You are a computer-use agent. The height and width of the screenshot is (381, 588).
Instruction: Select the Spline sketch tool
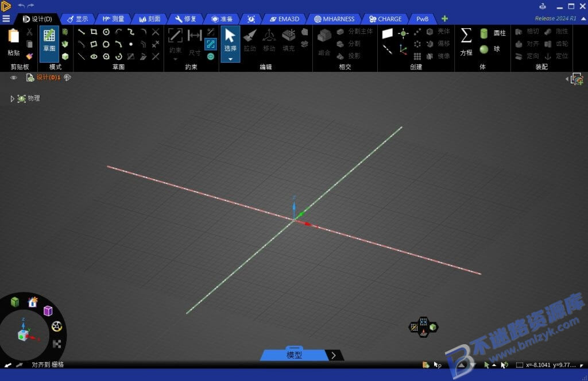point(131,32)
